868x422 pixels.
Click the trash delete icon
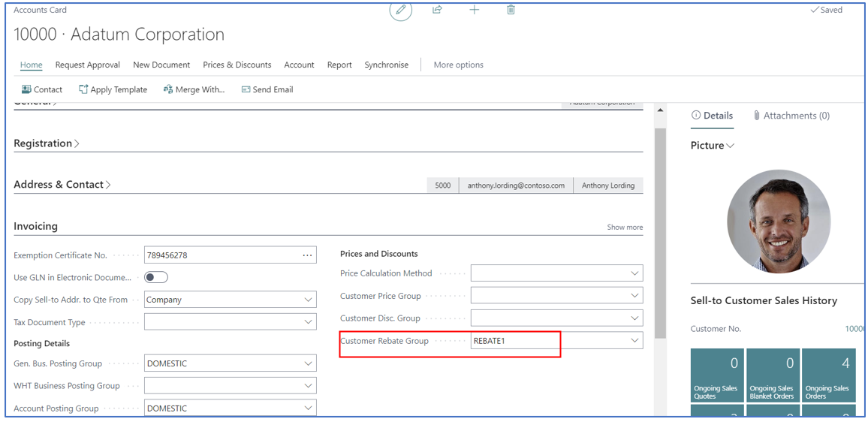pos(511,10)
